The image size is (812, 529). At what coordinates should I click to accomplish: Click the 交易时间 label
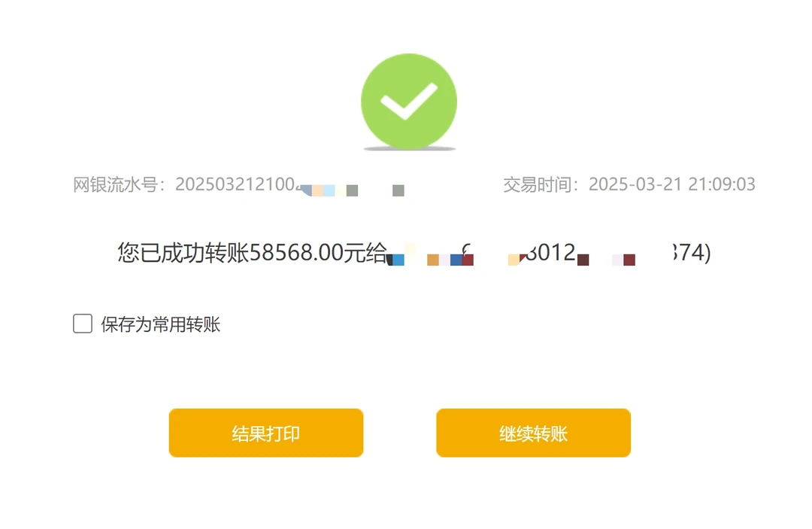pyautogui.click(x=541, y=184)
